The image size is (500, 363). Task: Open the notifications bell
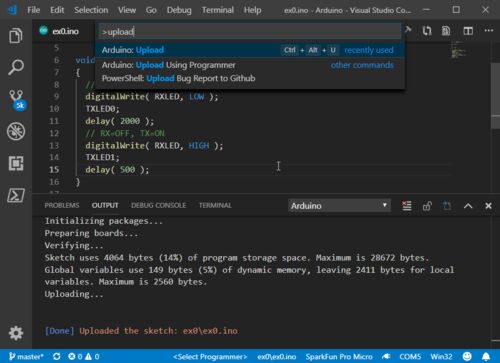486,356
